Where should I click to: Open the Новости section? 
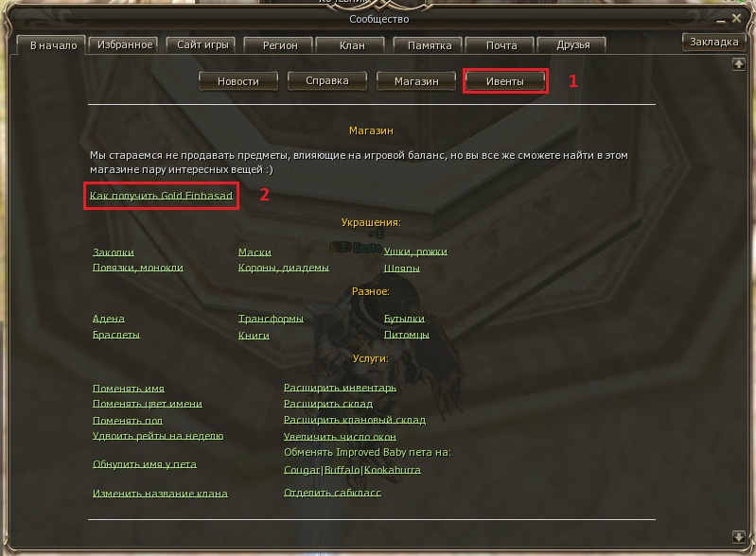click(238, 81)
